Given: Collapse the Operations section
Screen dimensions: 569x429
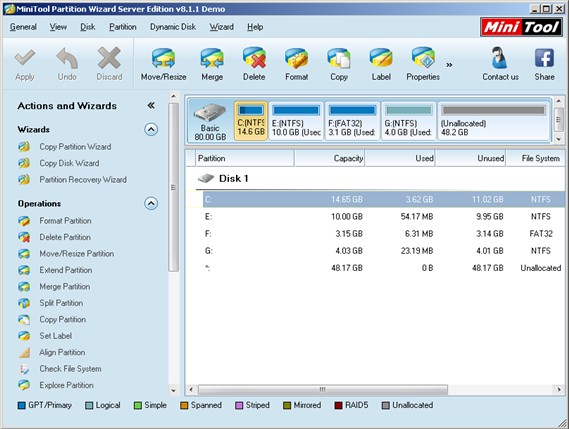Looking at the screenshot, I should [151, 203].
